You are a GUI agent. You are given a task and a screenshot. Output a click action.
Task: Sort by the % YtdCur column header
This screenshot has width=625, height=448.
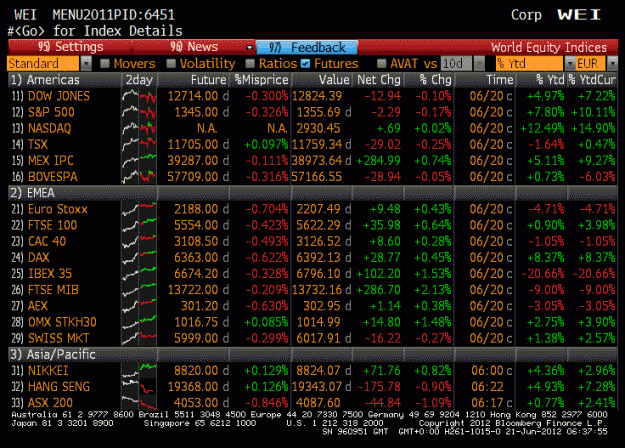point(592,80)
